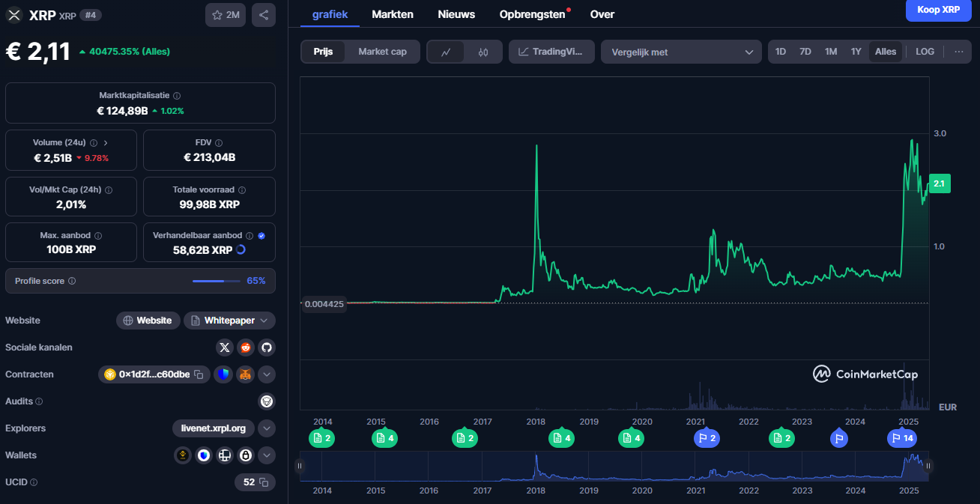Click the XRP coin logo
Image resolution: width=980 pixels, height=504 pixels.
(14, 15)
